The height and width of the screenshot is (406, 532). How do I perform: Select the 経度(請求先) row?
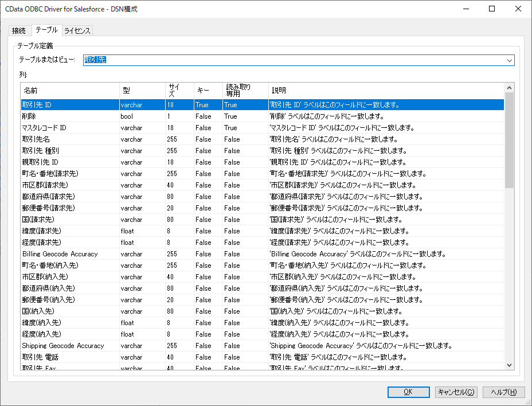coord(262,243)
